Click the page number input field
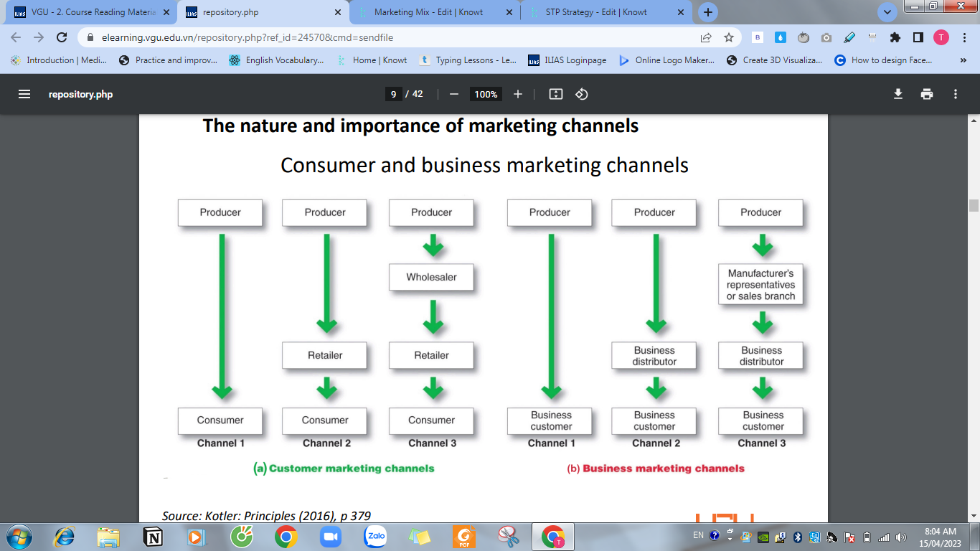Image resolution: width=980 pixels, height=551 pixels. [x=392, y=94]
